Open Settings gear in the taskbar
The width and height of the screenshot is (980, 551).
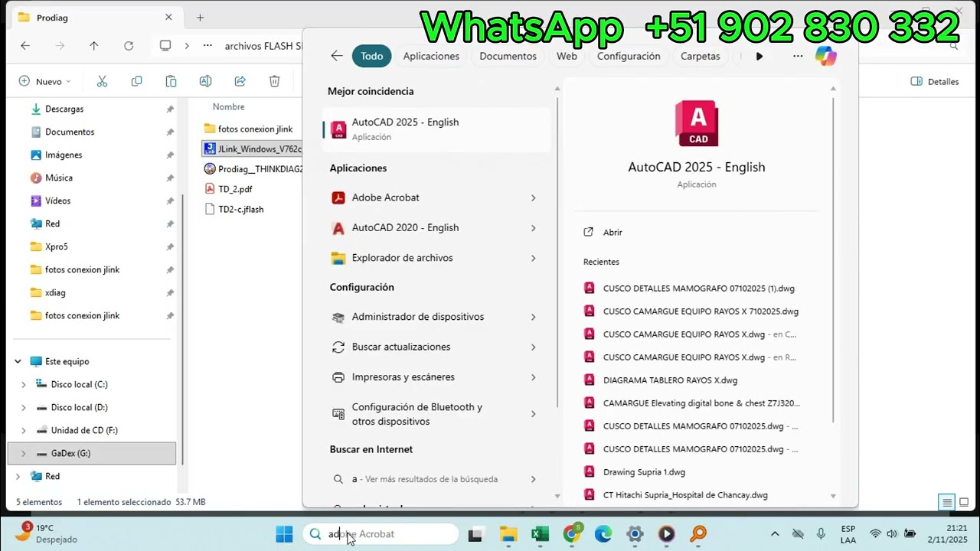[x=635, y=534]
